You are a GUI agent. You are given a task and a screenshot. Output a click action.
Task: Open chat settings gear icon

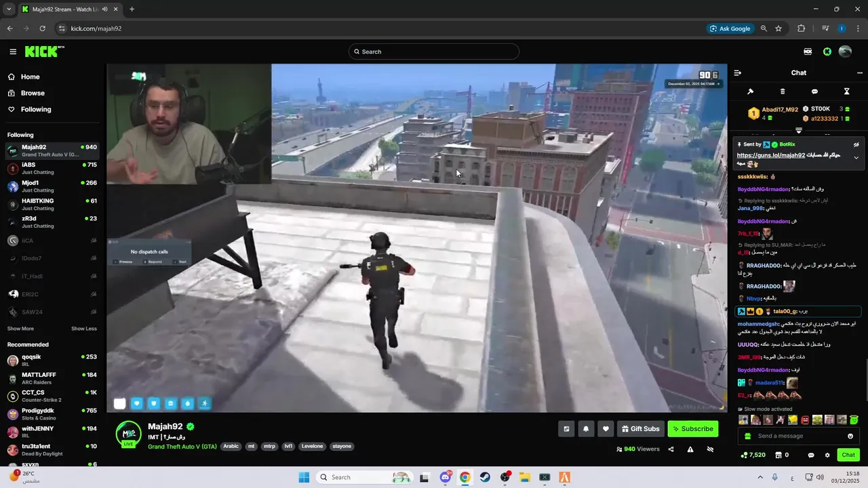click(x=827, y=455)
